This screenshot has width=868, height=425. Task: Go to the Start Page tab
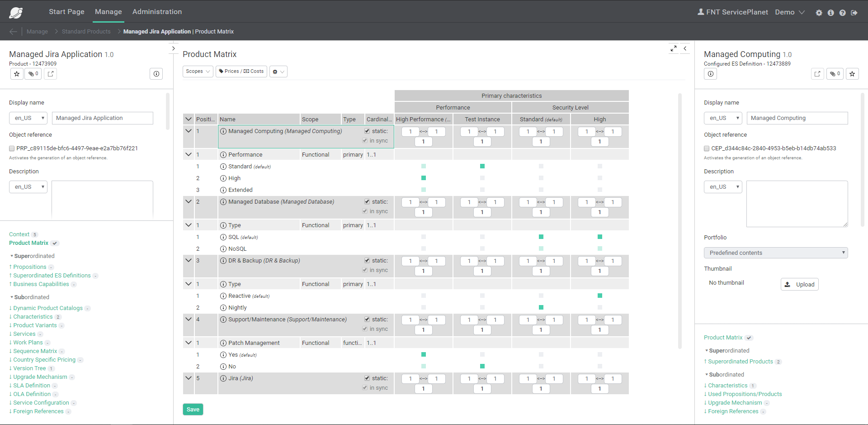66,12
